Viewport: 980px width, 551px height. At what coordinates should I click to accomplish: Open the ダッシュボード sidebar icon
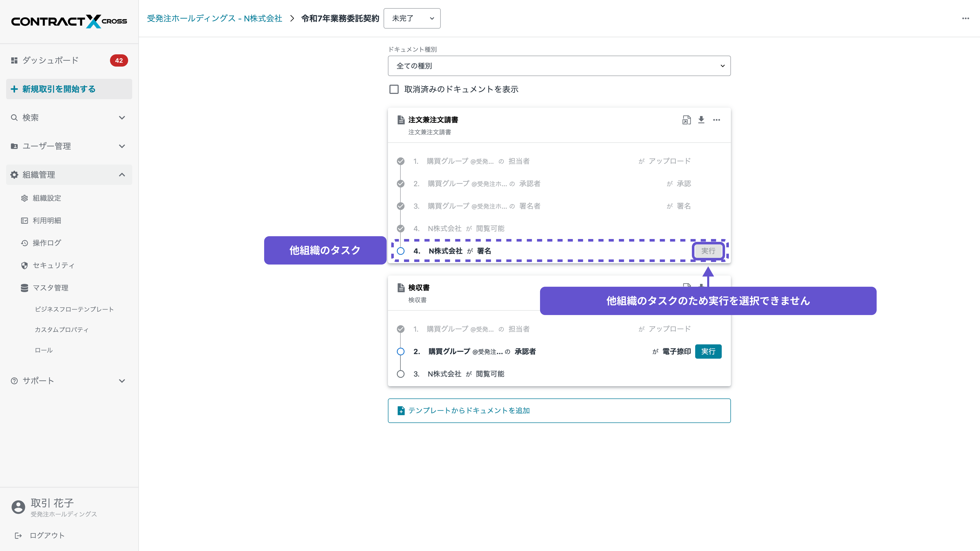coord(14,60)
